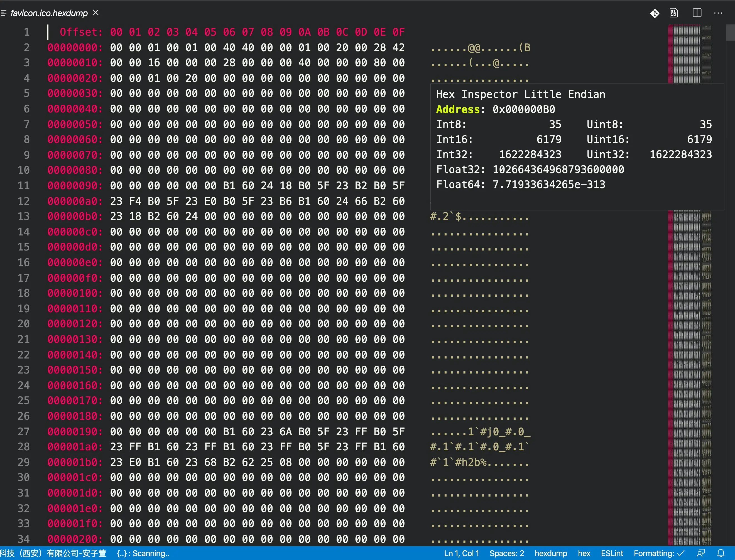The image size is (735, 560).
Task: Open git changes via the git icon
Action: click(x=654, y=13)
